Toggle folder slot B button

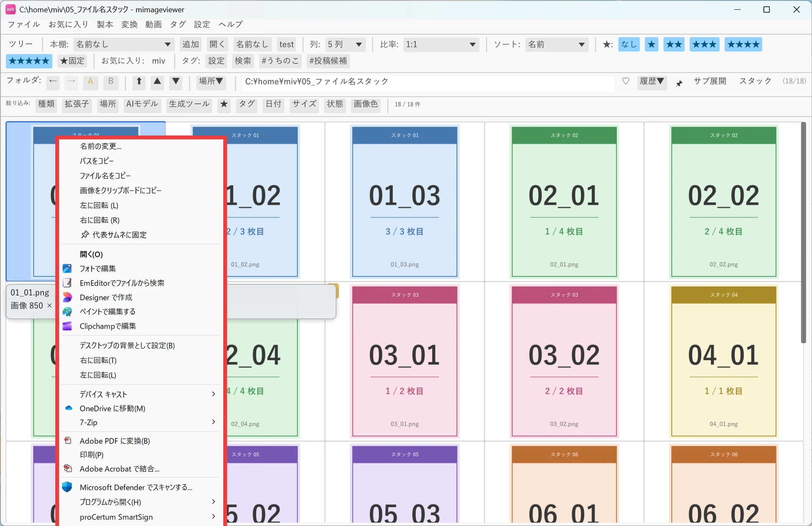point(111,82)
